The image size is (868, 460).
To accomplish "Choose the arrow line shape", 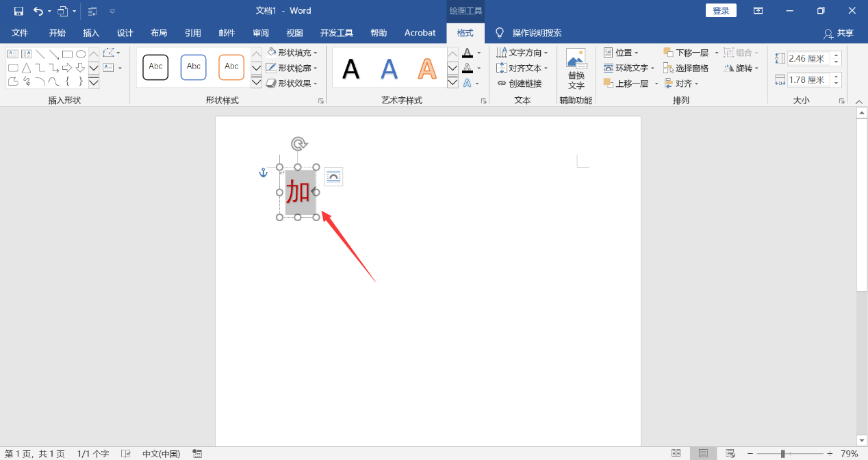I will pyautogui.click(x=53, y=54).
